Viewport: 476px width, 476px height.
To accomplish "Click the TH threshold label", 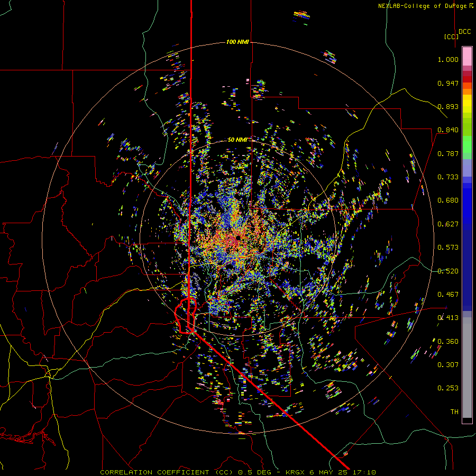I will [454, 412].
